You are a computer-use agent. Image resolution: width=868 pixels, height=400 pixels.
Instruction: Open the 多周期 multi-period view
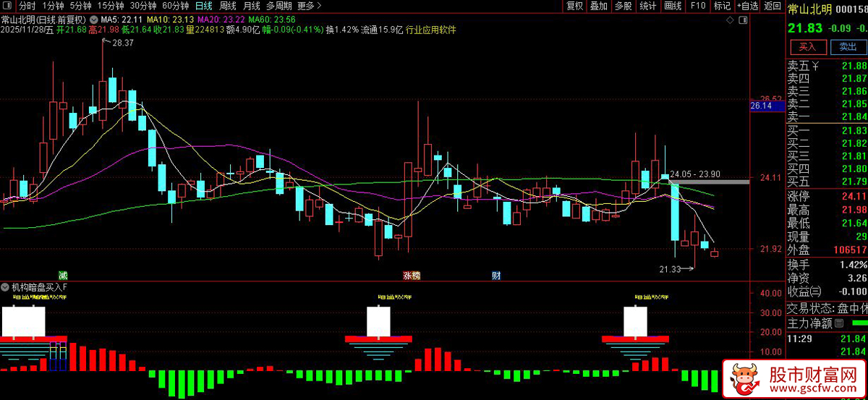(x=279, y=6)
